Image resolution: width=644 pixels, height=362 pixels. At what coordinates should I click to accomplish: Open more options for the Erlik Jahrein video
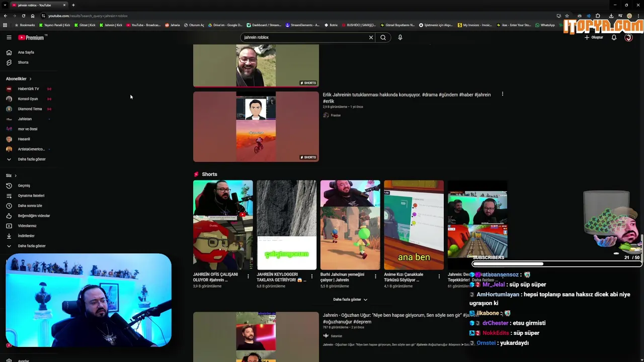[502, 94]
